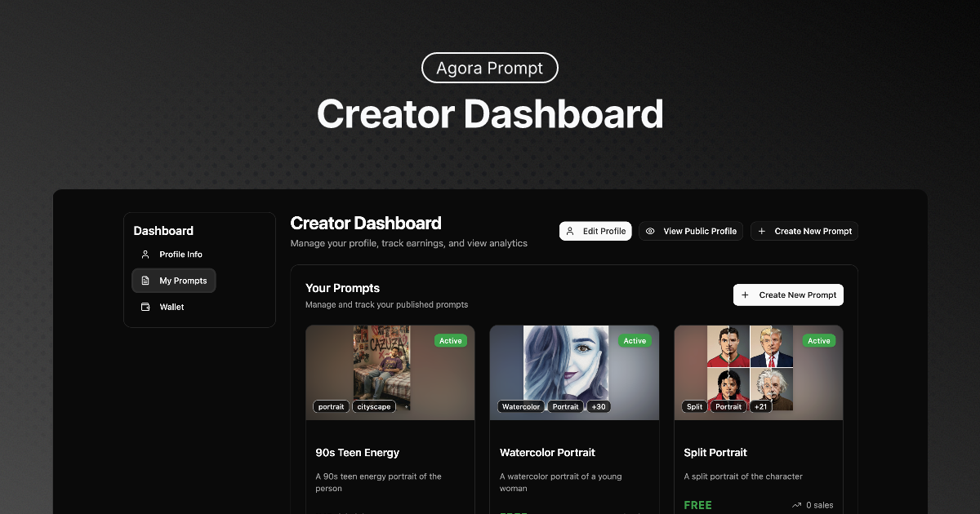Select My Prompts in the sidebar
The image size is (980, 514).
(174, 281)
